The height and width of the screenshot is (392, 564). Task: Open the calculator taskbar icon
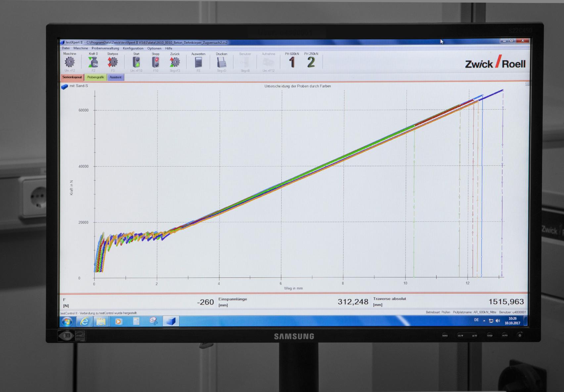click(x=136, y=321)
